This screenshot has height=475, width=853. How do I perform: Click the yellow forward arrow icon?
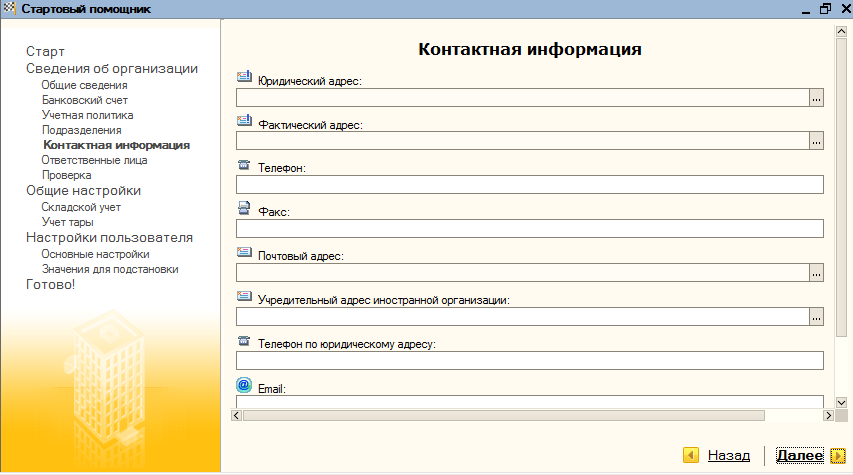tap(838, 455)
